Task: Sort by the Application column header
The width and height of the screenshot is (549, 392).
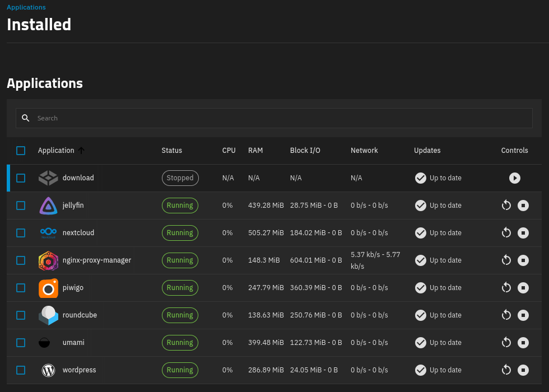Action: click(x=56, y=151)
